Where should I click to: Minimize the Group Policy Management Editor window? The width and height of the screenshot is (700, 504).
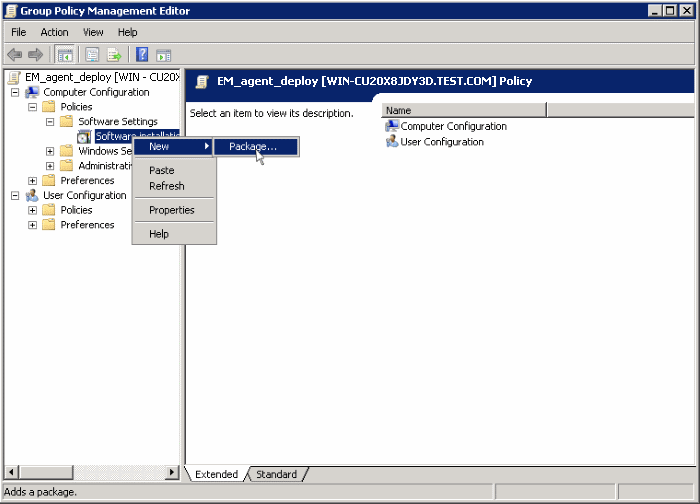655,10
